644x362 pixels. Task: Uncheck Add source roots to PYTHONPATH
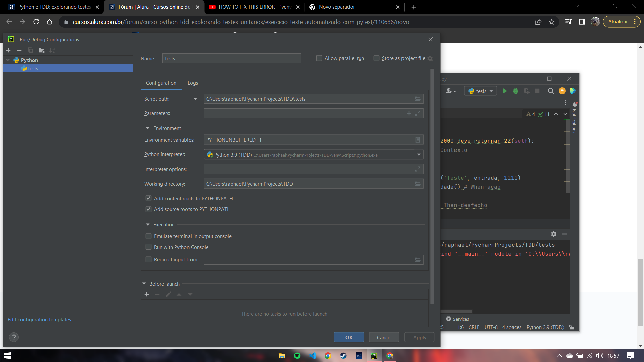point(148,209)
